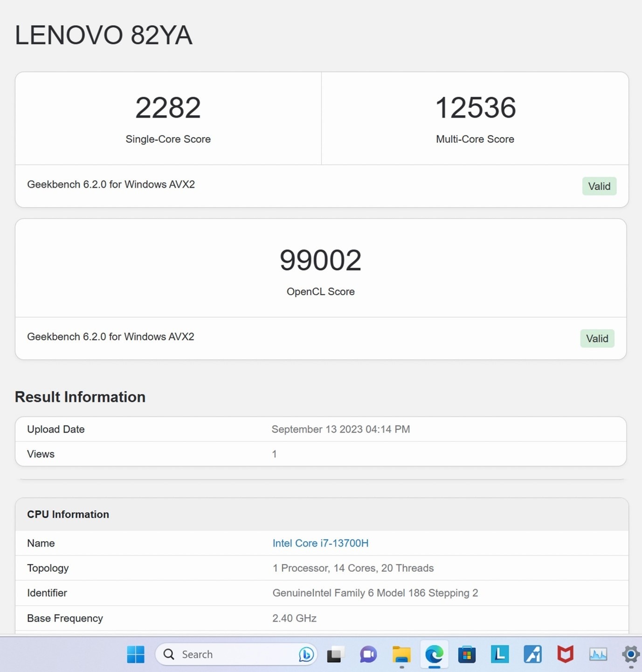Screen dimensions: 642x672
Task: Open Bing Chat icon in search bar
Action: click(306, 654)
